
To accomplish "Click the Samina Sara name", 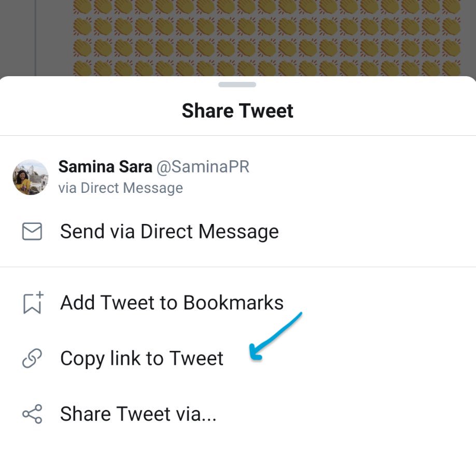I will click(x=105, y=167).
